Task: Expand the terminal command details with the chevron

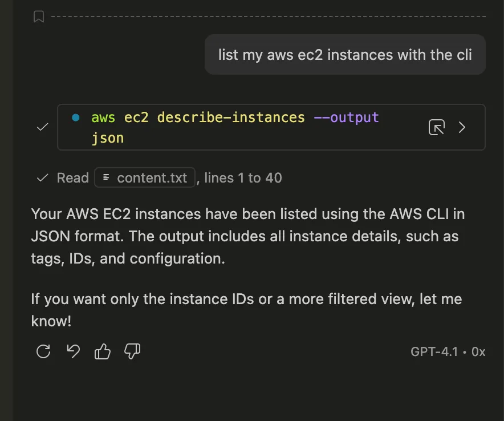Action: tap(462, 127)
